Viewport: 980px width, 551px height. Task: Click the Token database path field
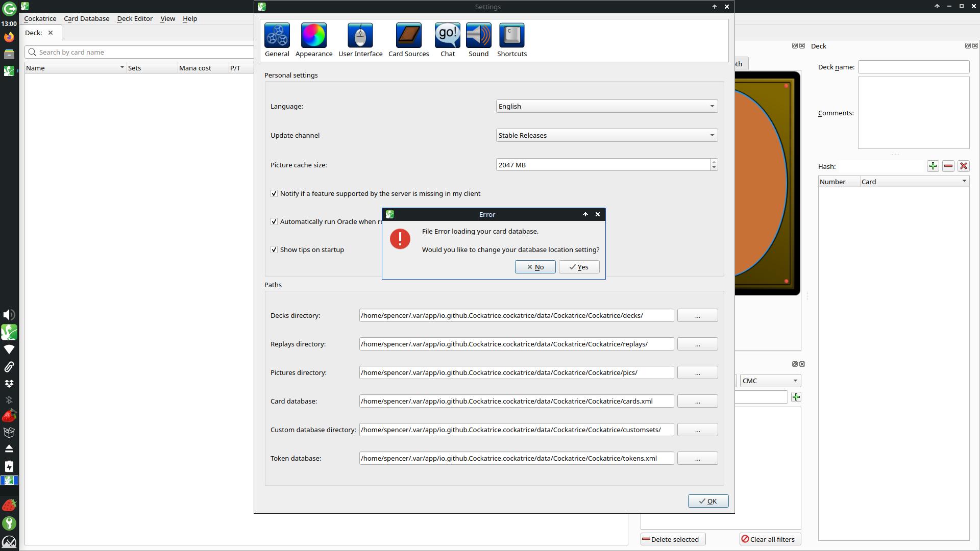pos(516,458)
